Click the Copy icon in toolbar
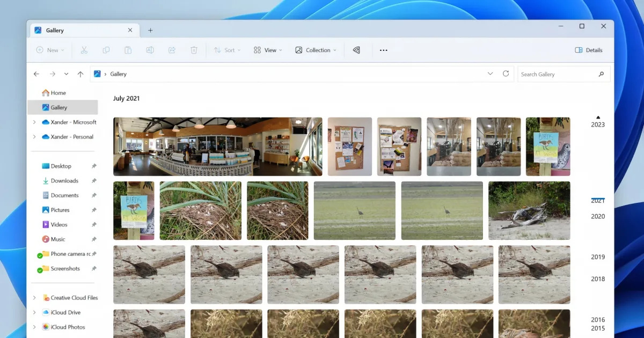Viewport: 644px width, 338px height. tap(106, 50)
